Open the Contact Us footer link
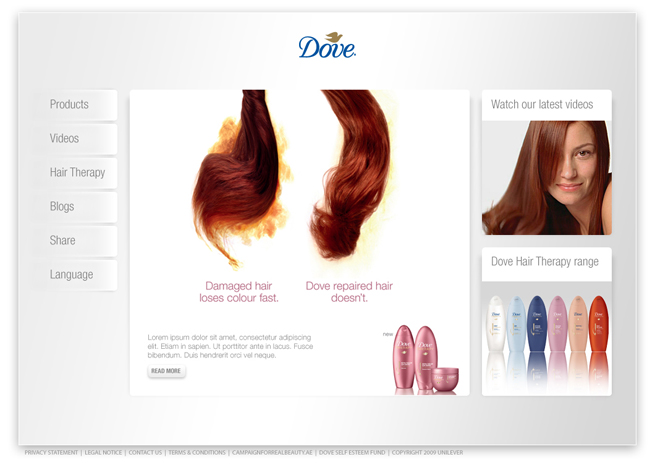Screen dimensions: 655x470 [x=145, y=452]
